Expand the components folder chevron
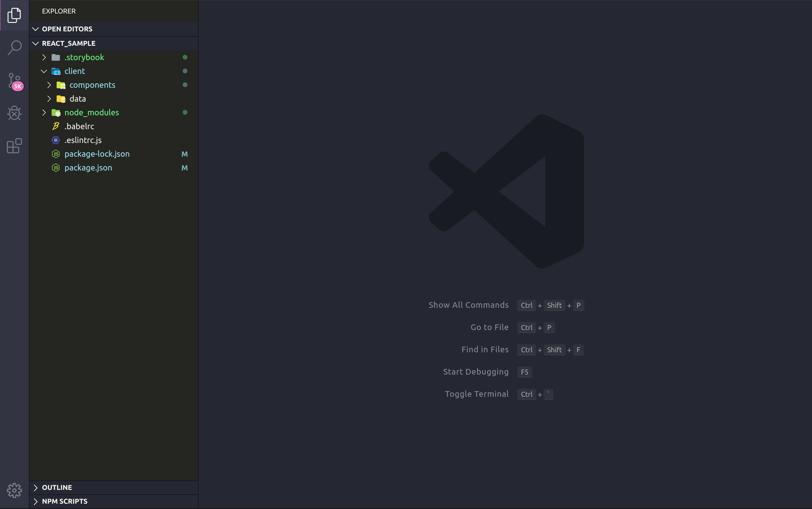Image resolution: width=812 pixels, height=509 pixels. tap(49, 85)
